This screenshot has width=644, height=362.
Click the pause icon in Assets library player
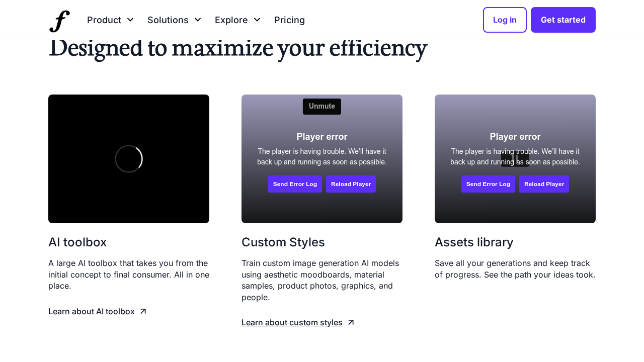click(x=515, y=159)
